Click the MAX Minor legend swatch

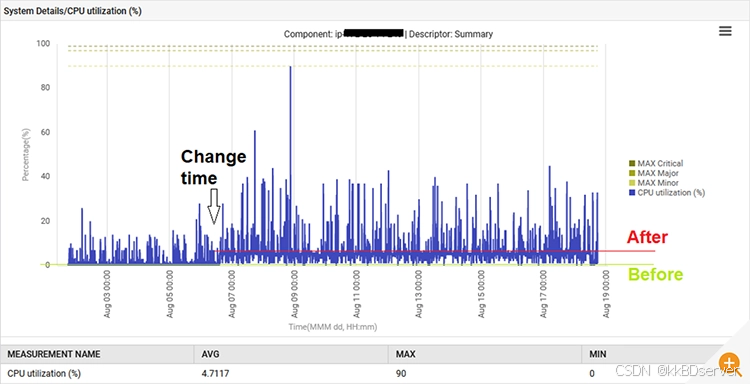click(632, 183)
